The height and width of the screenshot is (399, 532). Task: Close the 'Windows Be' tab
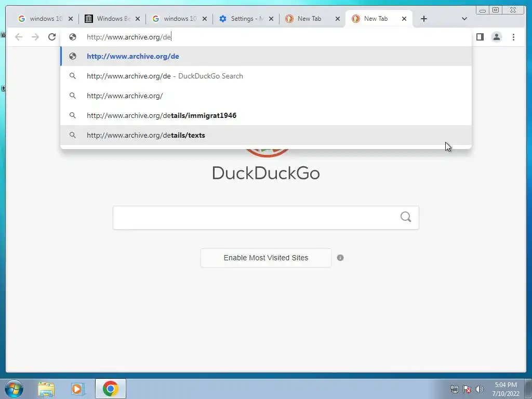(x=137, y=19)
